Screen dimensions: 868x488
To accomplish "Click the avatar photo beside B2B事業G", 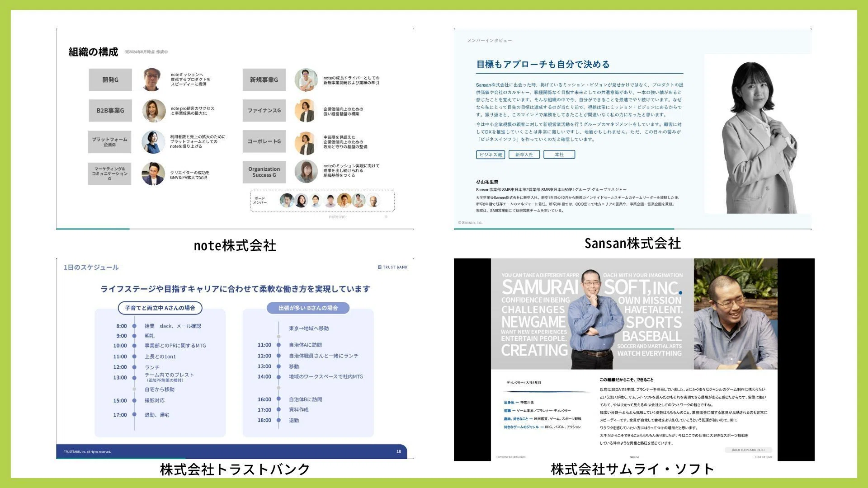I will pos(154,111).
